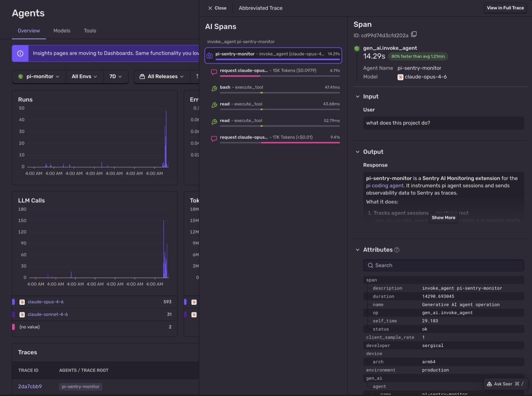Viewport: 532px width, 396px height.
Task: Click the info icon in the Insights banner
Action: (x=20, y=53)
